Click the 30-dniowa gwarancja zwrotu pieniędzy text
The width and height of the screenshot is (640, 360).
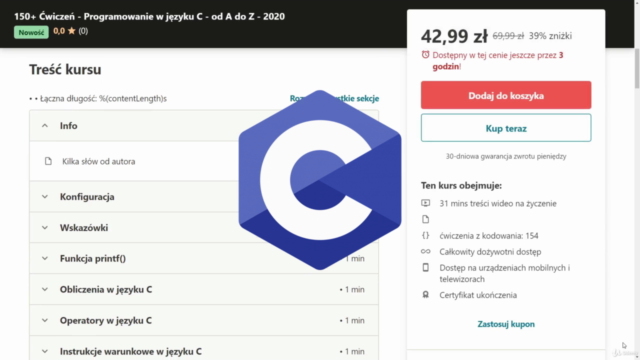click(506, 156)
